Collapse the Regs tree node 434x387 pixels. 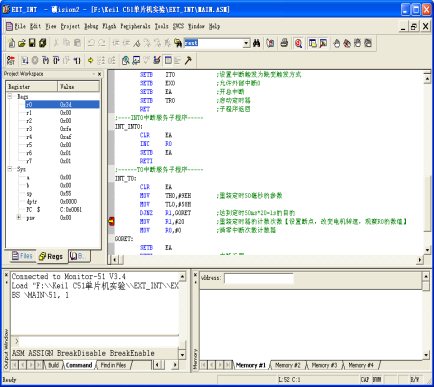click(10, 97)
